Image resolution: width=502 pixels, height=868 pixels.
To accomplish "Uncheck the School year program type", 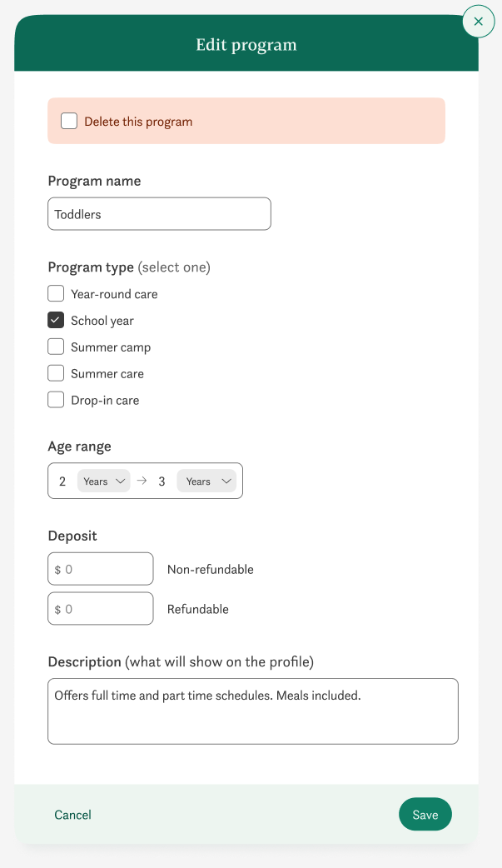I will point(55,320).
